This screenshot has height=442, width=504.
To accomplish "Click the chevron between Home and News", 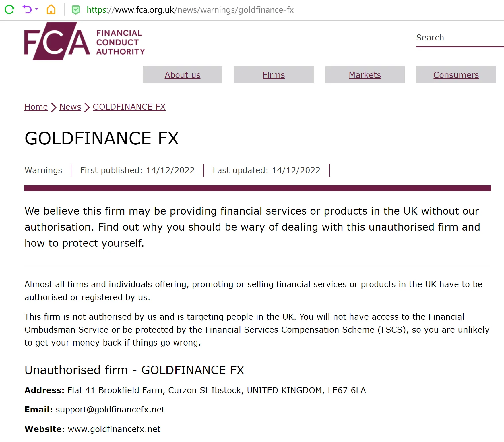I will [x=54, y=107].
